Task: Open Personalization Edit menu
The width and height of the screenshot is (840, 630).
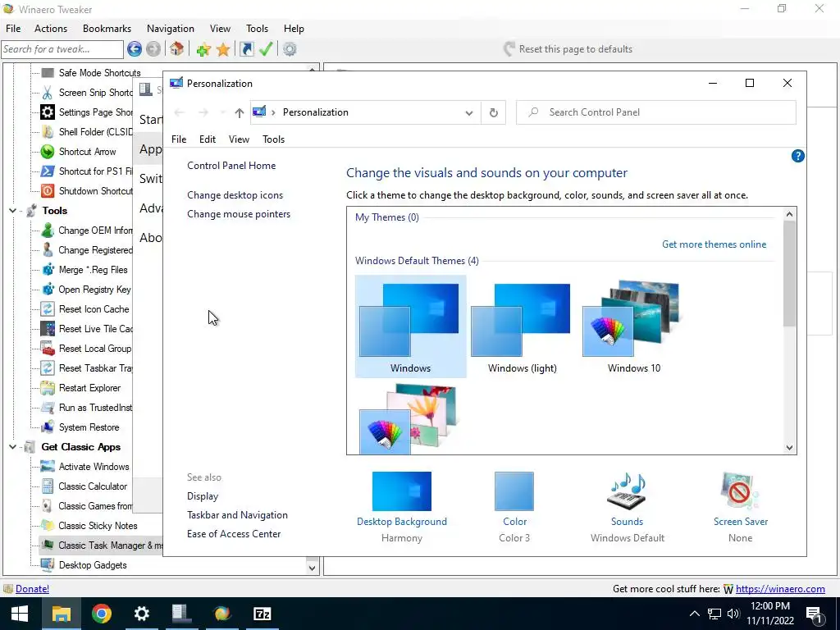Action: coord(208,139)
